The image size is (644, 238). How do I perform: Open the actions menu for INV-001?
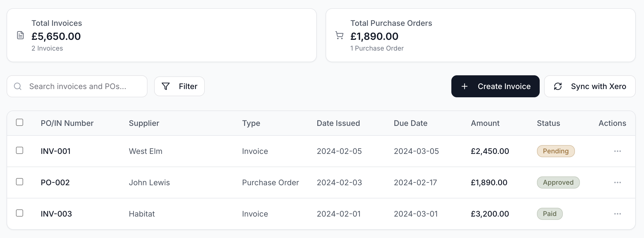click(618, 151)
